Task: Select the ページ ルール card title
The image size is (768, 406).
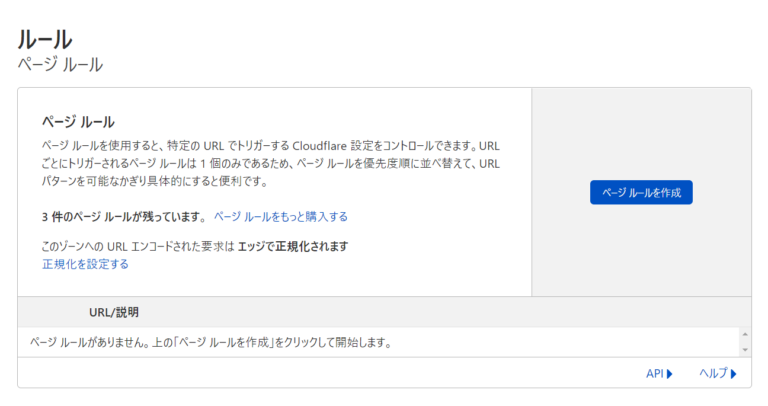Action: coord(78,121)
